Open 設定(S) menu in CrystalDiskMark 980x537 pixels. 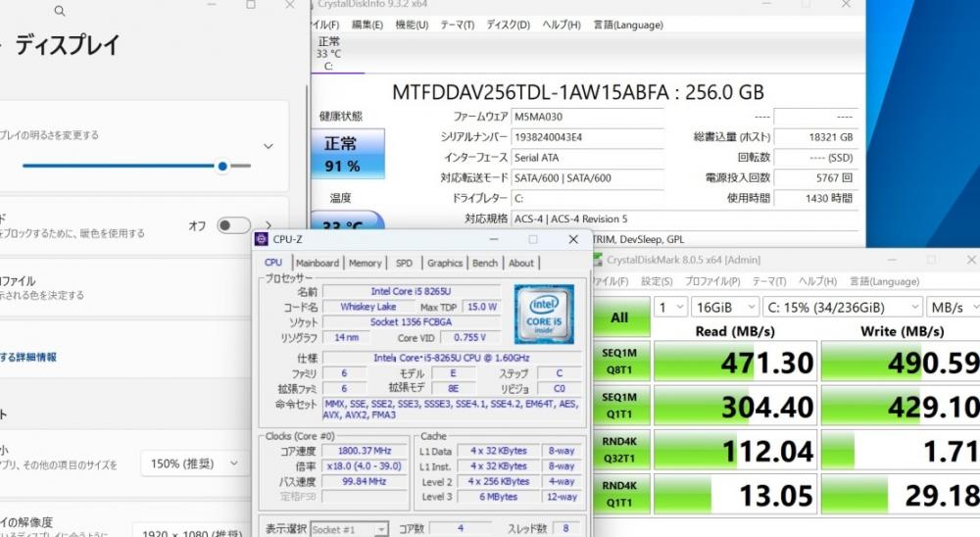coord(657,281)
